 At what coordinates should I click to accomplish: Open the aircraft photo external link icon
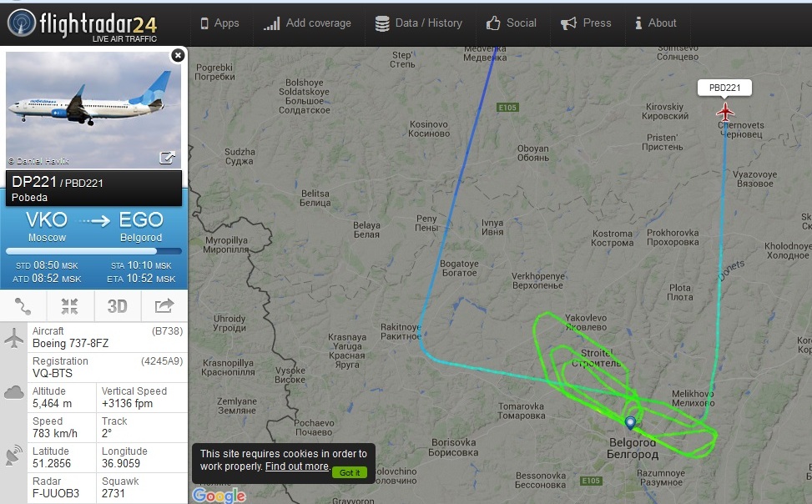pyautogui.click(x=167, y=158)
